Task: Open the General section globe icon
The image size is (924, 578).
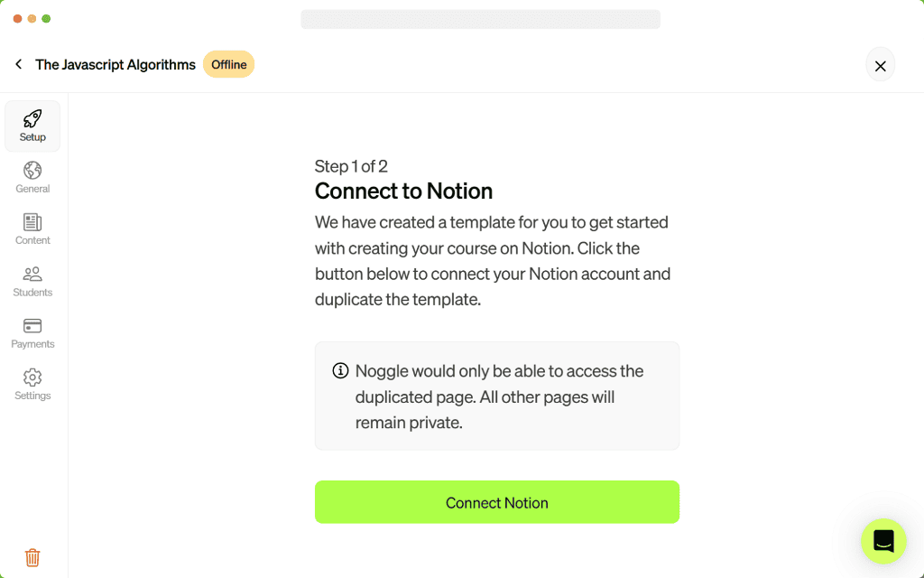Action: [32, 171]
